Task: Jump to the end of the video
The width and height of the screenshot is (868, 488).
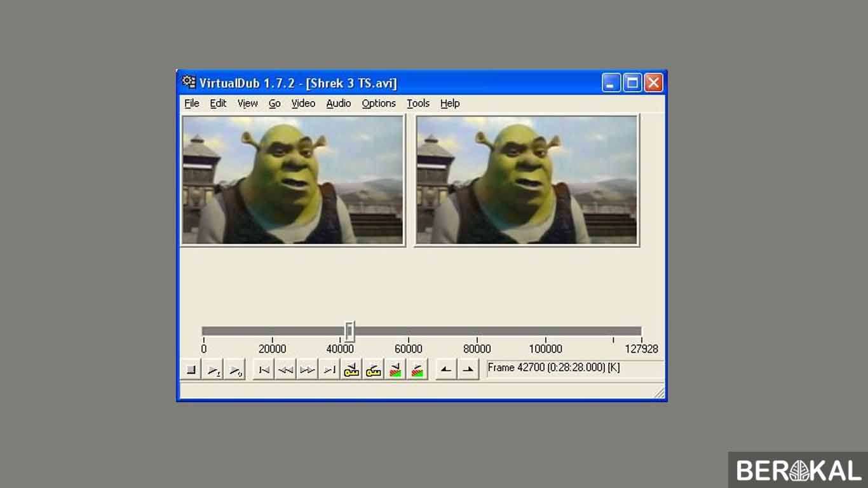Action: 329,370
